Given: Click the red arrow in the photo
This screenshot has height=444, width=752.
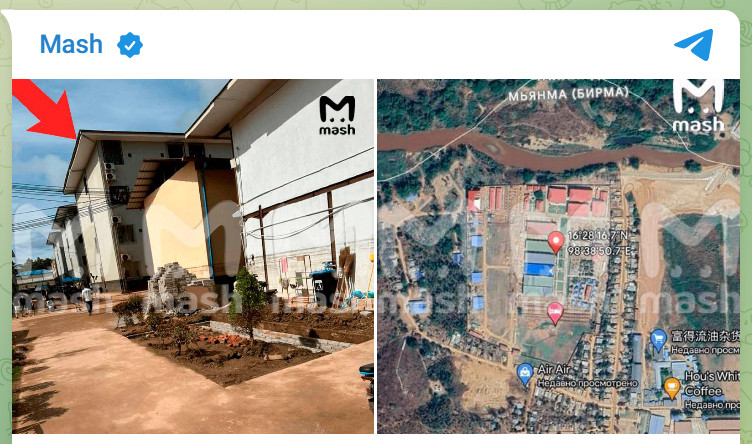Looking at the screenshot, I should click(45, 110).
